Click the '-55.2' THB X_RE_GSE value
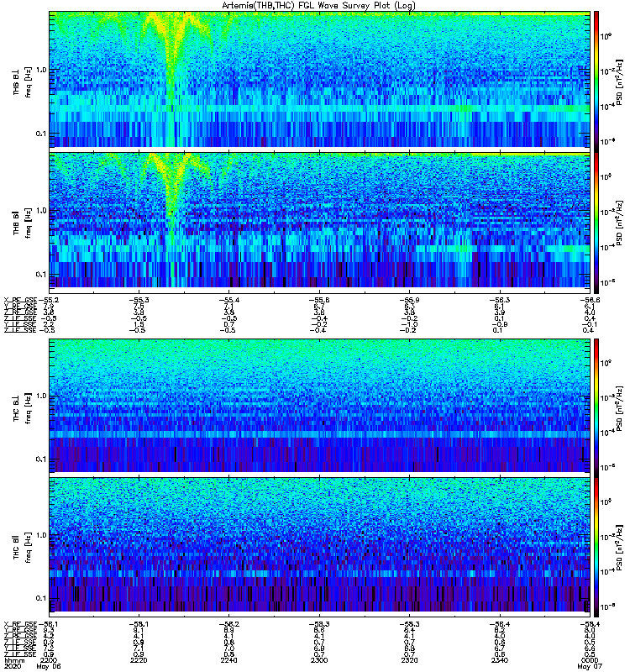Viewport: 630px width, 672px height. 49,300
